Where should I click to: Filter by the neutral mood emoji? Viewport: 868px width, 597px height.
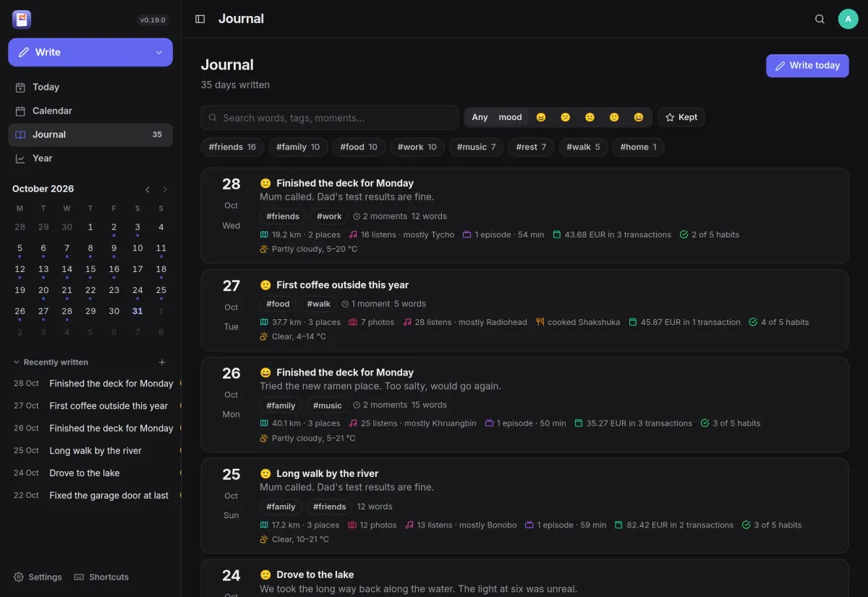590,117
